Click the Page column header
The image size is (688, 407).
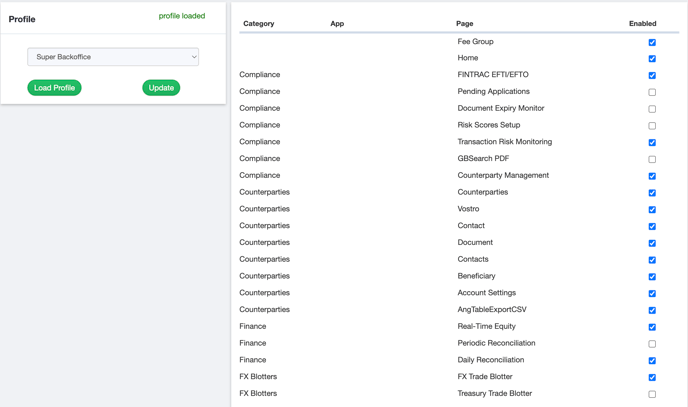[x=464, y=23]
